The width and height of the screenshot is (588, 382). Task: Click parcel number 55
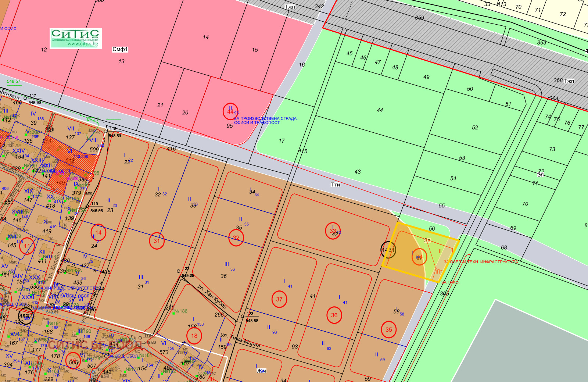(x=442, y=206)
